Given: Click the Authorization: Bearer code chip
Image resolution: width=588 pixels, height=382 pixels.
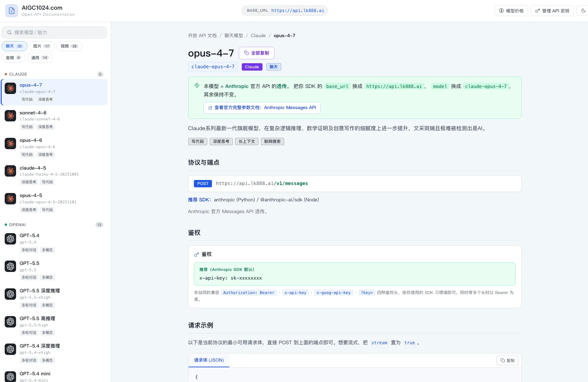Looking at the screenshot, I should tap(249, 293).
